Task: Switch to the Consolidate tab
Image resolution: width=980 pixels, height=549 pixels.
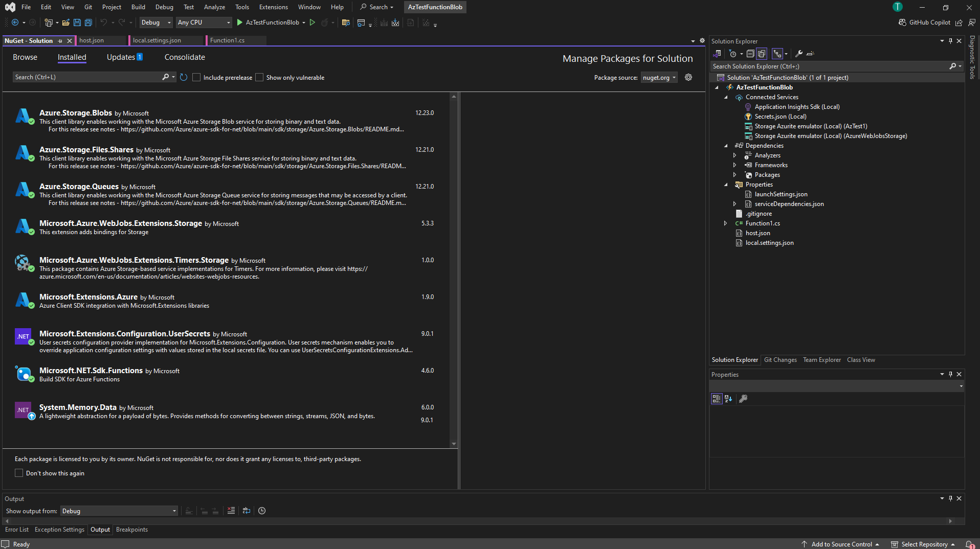Action: [185, 57]
